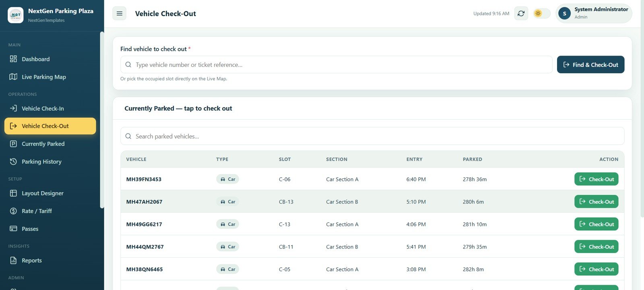Screen dimensions: 644x290
Task: Click the SECTION column header
Action: [x=336, y=159]
